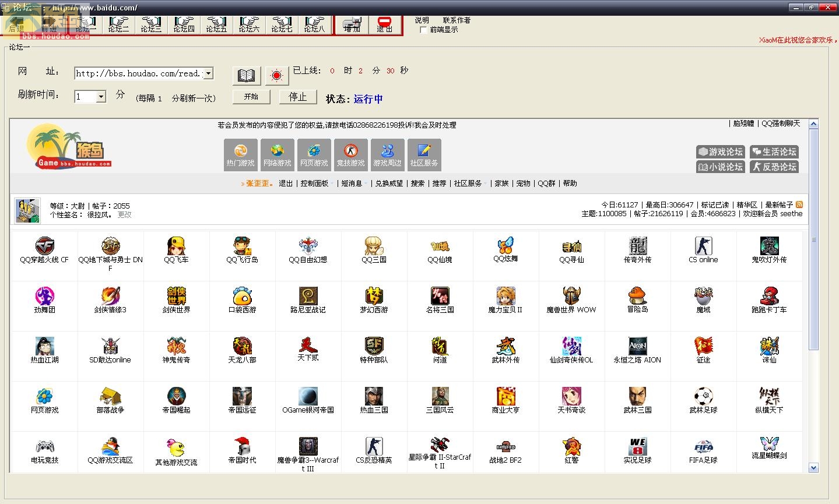Open the QQ三国 forum icon

pos(374,246)
